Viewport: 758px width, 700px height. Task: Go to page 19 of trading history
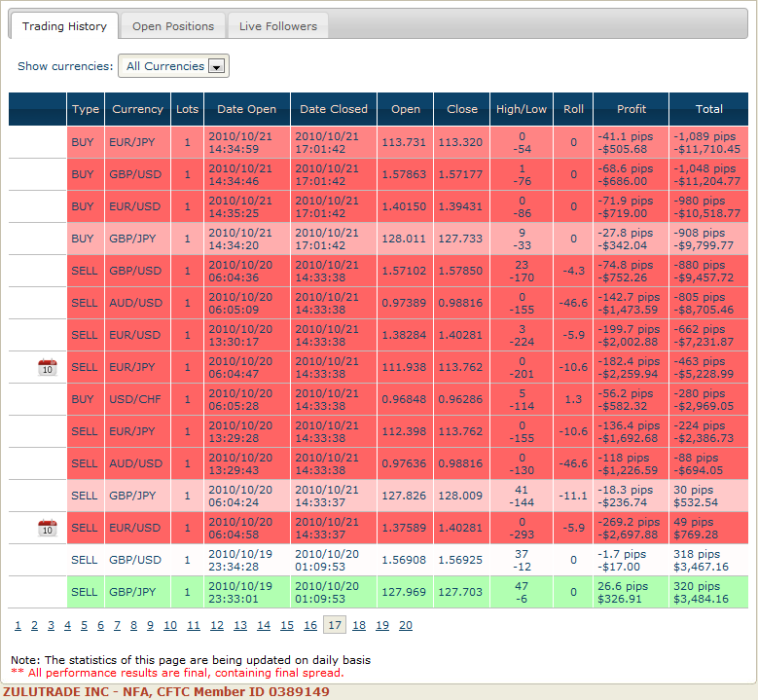coord(382,625)
